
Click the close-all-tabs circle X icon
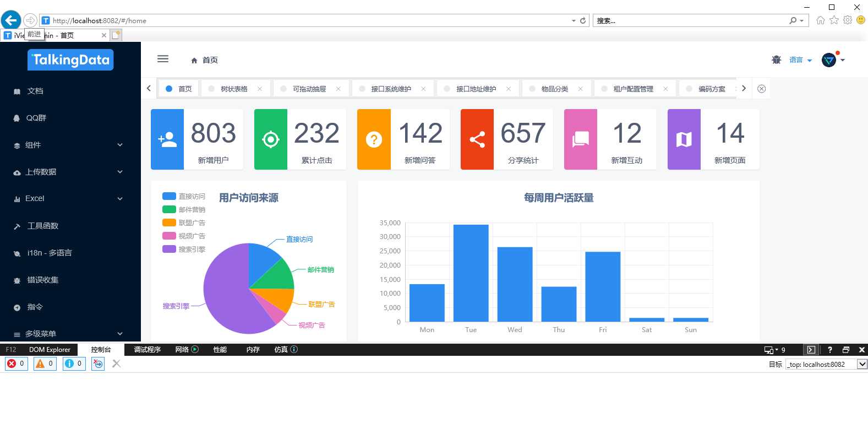pos(761,89)
